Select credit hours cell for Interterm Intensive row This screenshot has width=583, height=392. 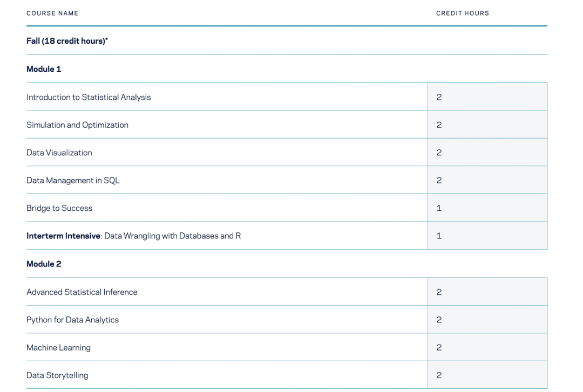[487, 236]
